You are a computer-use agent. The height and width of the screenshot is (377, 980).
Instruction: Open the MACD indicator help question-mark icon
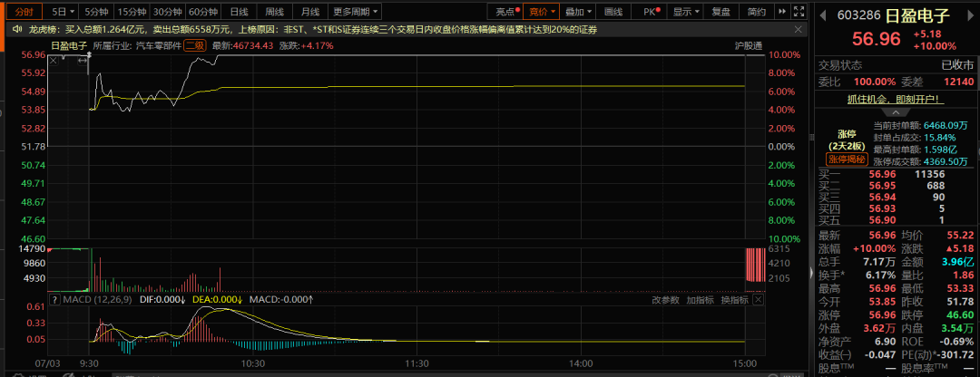pyautogui.click(x=54, y=300)
